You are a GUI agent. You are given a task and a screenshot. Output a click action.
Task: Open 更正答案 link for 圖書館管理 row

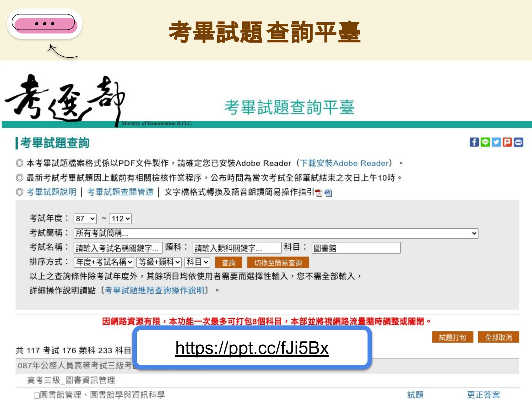[x=483, y=395]
